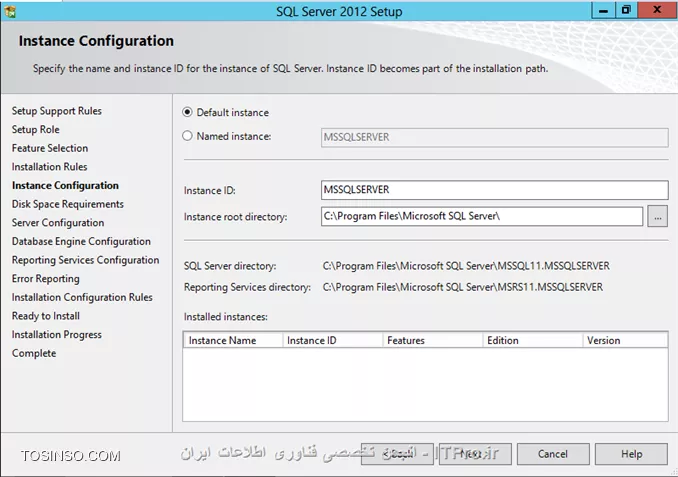The width and height of the screenshot is (678, 477).
Task: Select Reporting Services Configuration step
Action: 86,260
